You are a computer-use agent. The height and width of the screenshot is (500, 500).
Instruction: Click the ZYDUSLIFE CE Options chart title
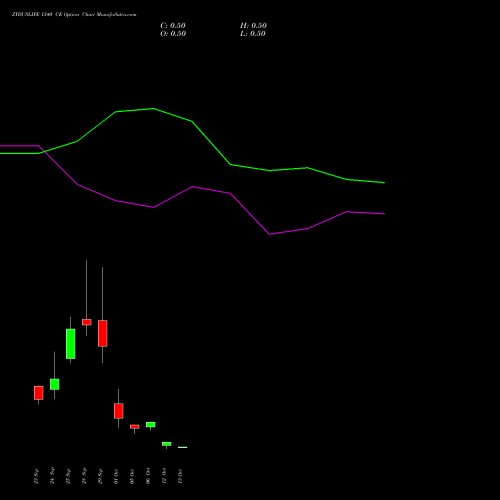click(x=74, y=15)
